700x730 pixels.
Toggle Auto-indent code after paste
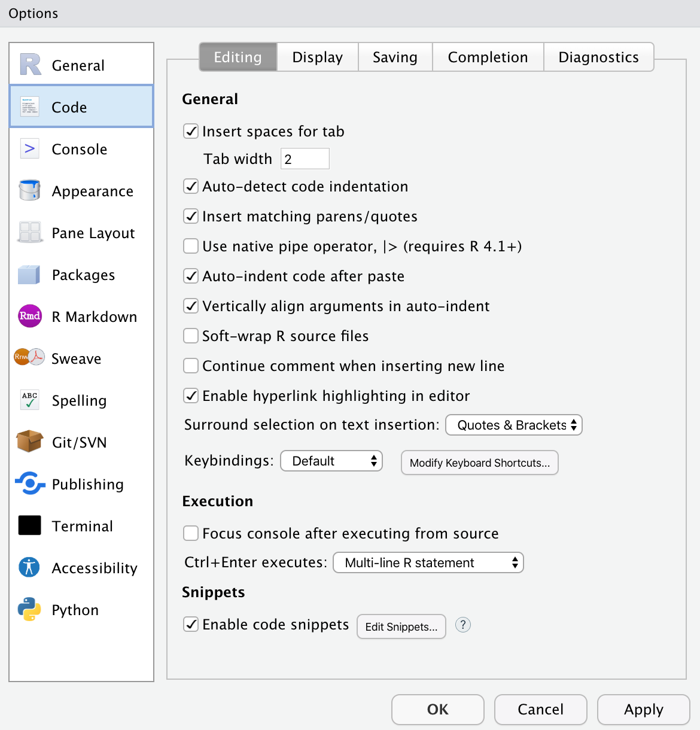pos(191,276)
